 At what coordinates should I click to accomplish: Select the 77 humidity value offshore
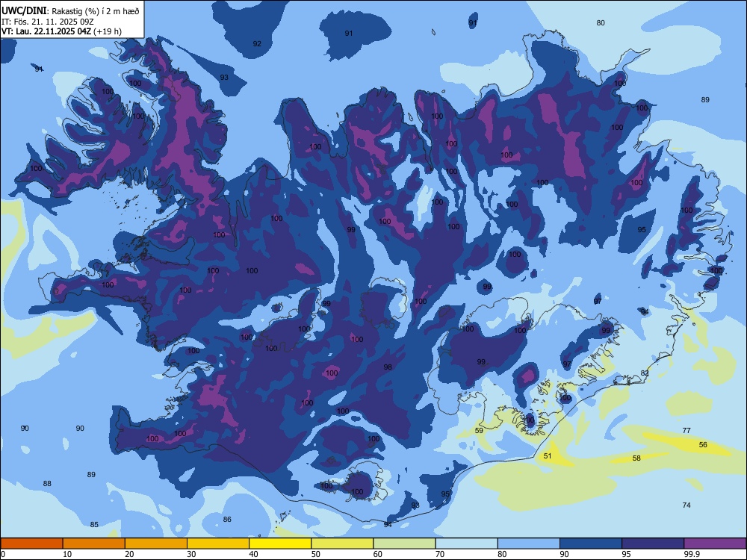click(686, 431)
